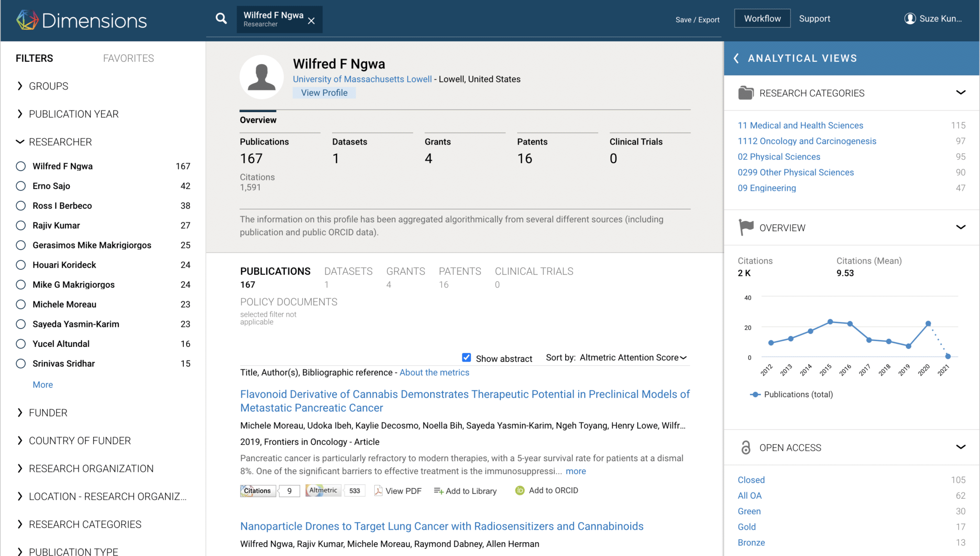Remove the Wilfred F Ngwa researcher tag
Screen dimensions: 980x556
(312, 21)
